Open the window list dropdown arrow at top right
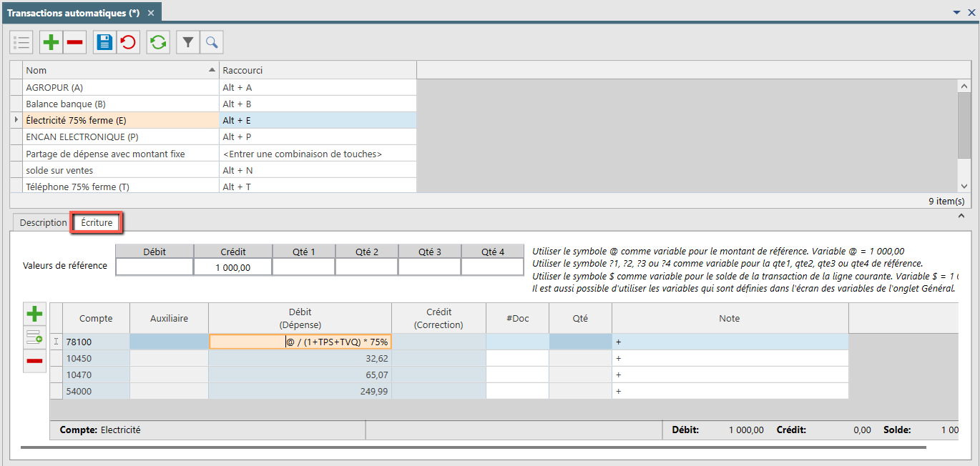Viewport: 980px width, 466px height. point(957,12)
